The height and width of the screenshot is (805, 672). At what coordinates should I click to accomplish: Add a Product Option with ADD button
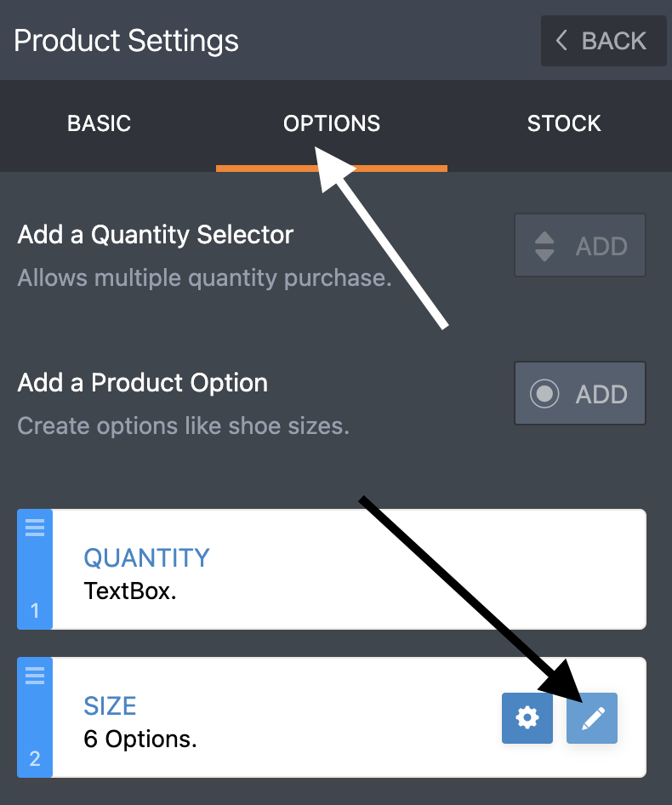tap(580, 393)
